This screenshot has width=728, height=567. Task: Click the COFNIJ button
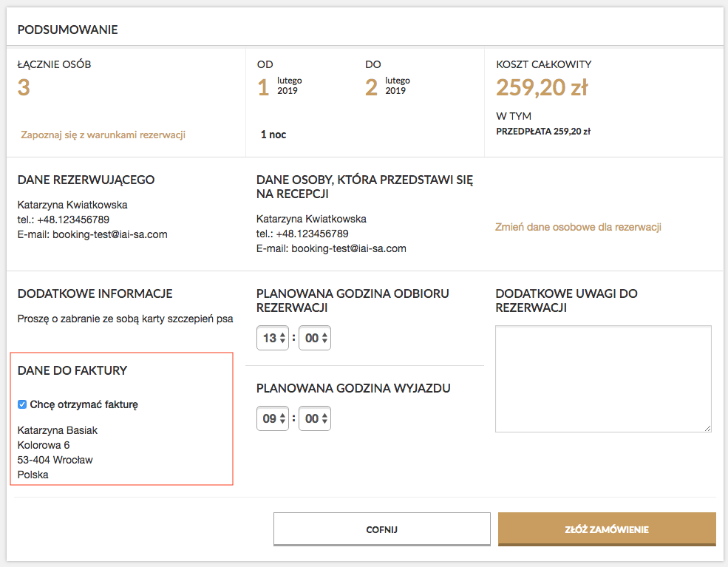point(381,529)
